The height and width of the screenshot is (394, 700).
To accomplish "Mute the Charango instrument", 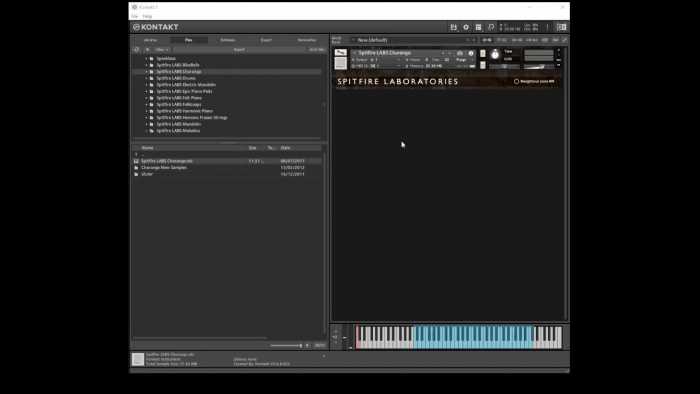I will [x=483, y=65].
